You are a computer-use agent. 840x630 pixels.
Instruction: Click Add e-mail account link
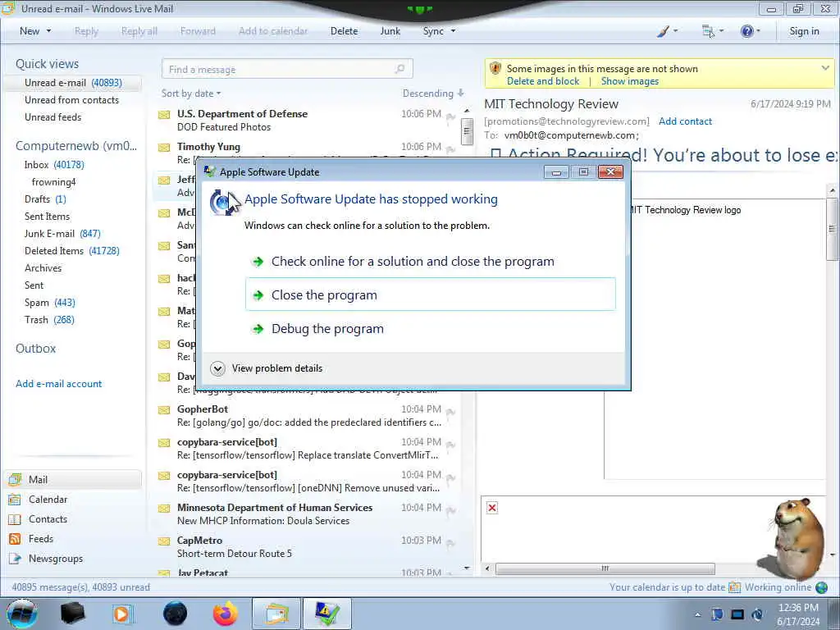pos(58,384)
